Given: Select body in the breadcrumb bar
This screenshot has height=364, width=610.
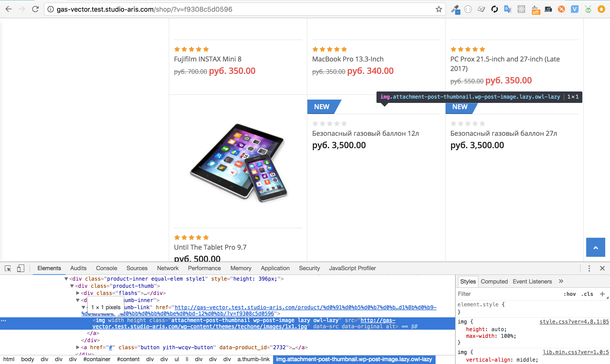Looking at the screenshot, I should pyautogui.click(x=27, y=359).
